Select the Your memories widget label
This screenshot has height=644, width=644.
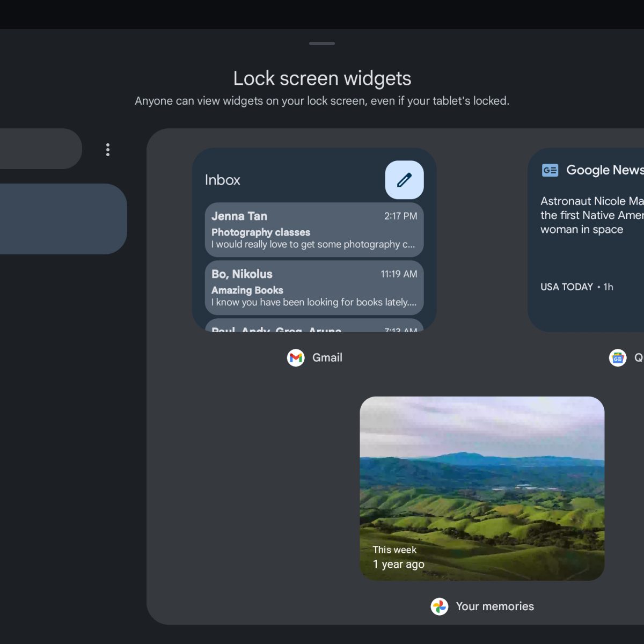point(494,606)
